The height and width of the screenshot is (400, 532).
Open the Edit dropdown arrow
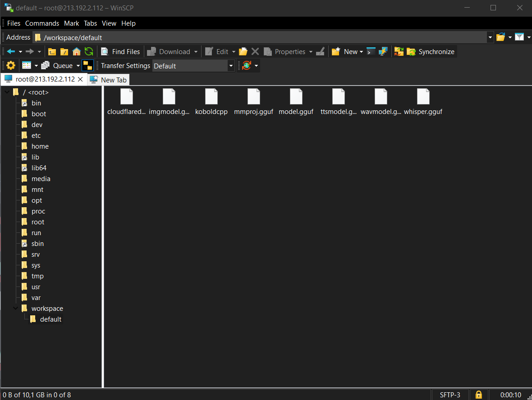pyautogui.click(x=234, y=52)
